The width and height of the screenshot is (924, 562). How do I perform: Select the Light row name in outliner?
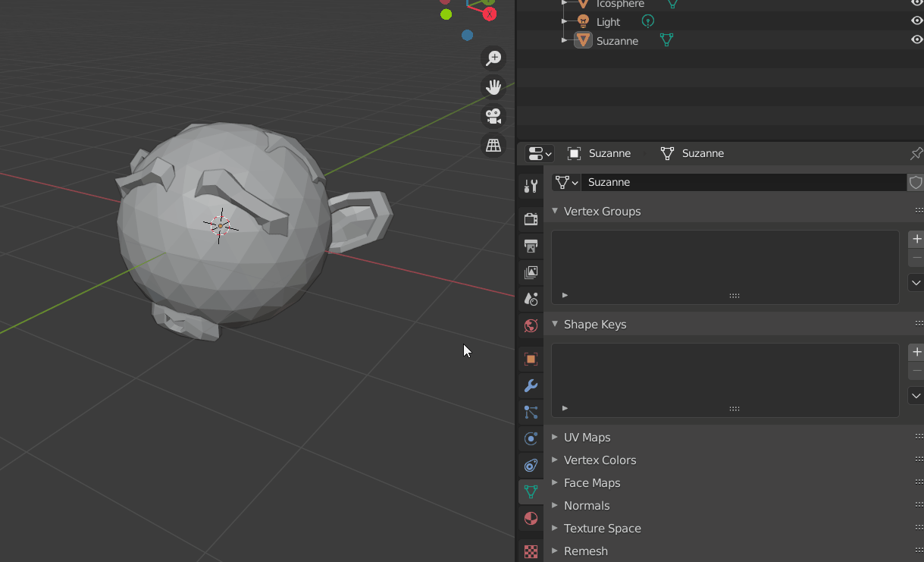pos(608,22)
